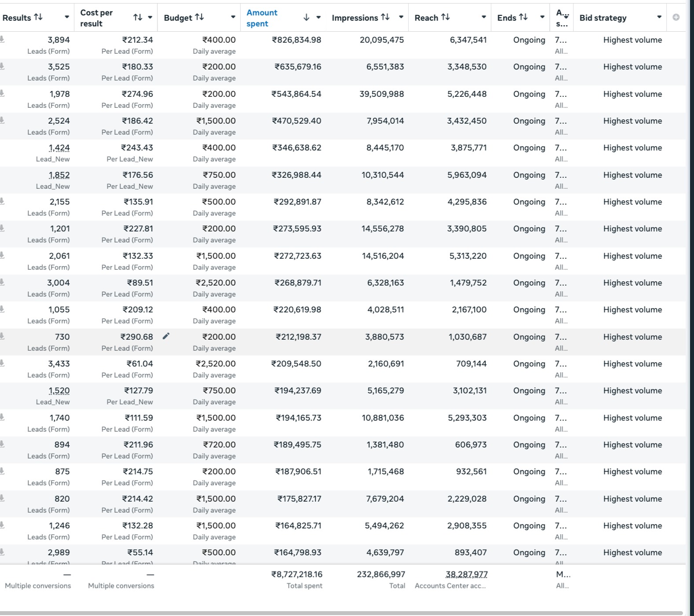Click the 14,556,278 impressions cell

pos(383,229)
